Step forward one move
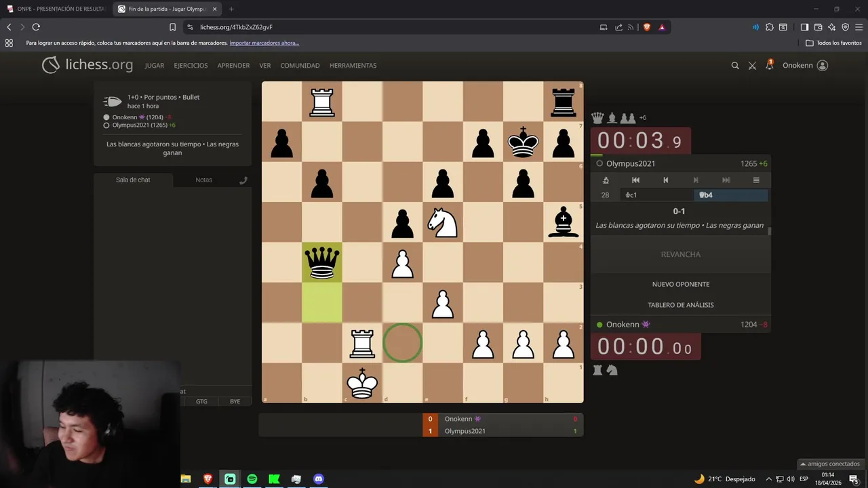This screenshot has width=868, height=488. 696,180
